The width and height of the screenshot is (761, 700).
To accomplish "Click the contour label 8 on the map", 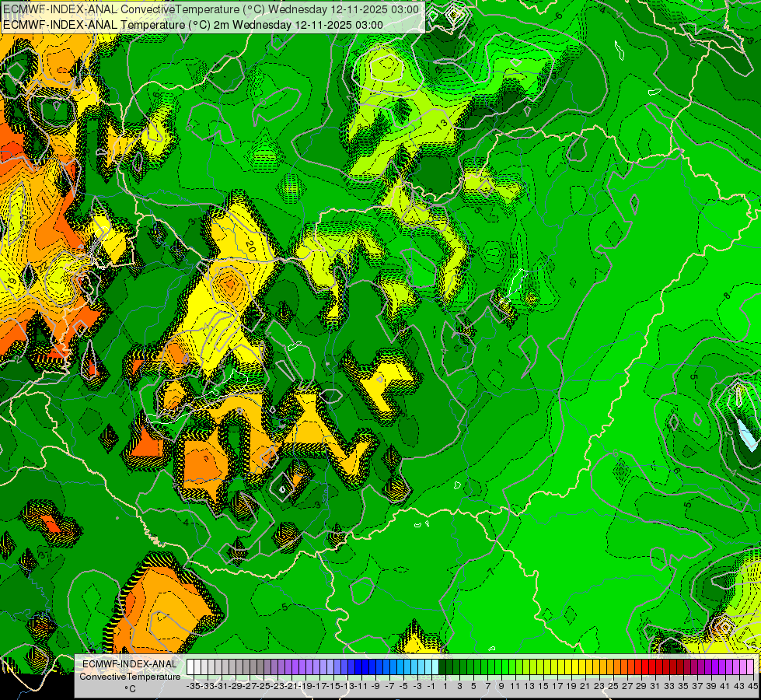I will [x=727, y=296].
